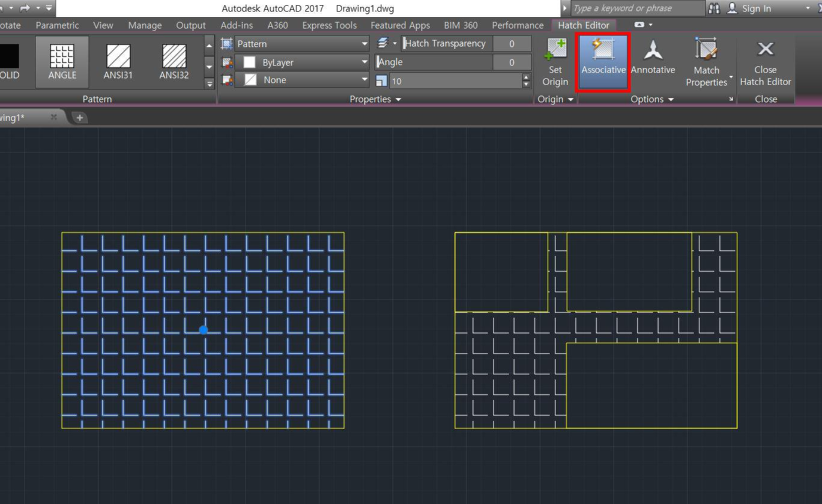Click the Hatch Transparency slider
The image size is (822, 504).
[447, 43]
